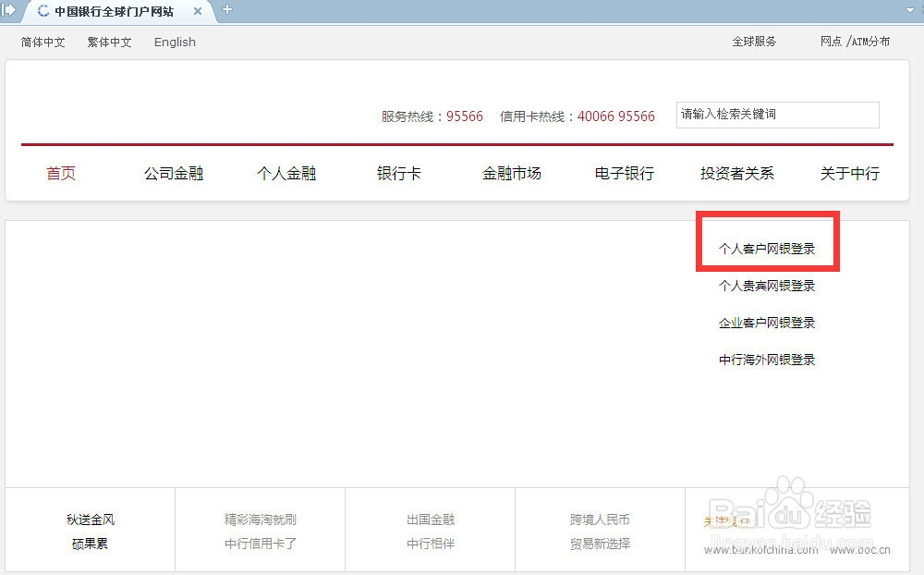Screen dimensions: 924x575
Task: Switch language to 简体中文
Action: pos(43,42)
